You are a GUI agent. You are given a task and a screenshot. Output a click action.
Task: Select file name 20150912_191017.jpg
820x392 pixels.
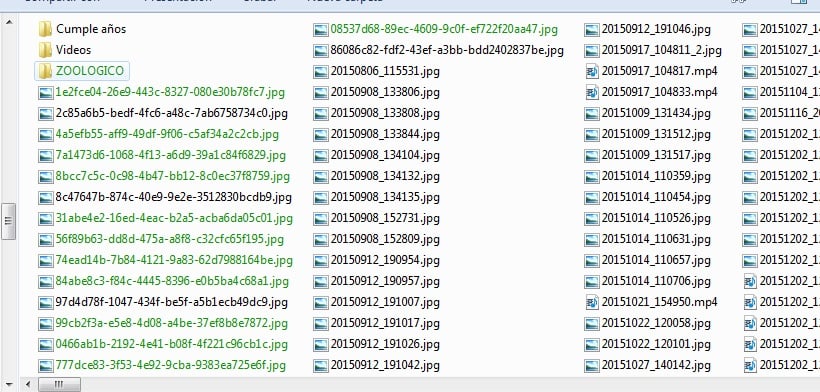[385, 323]
